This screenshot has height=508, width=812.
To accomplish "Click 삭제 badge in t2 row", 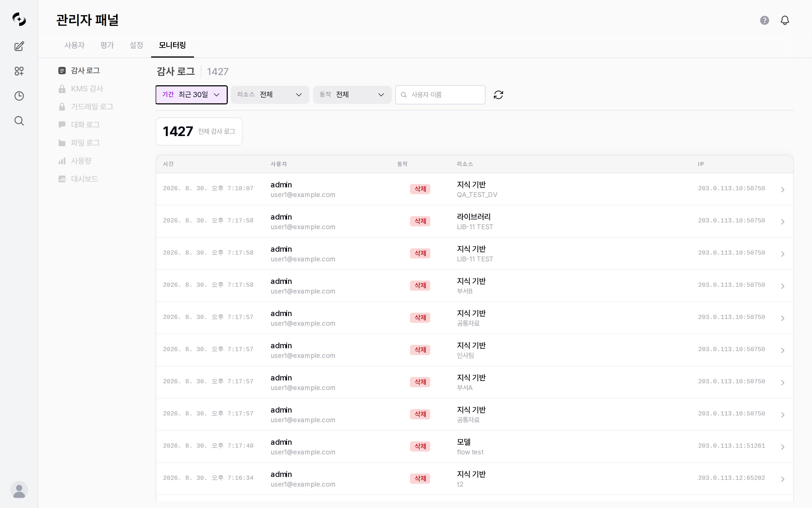I will [x=420, y=478].
